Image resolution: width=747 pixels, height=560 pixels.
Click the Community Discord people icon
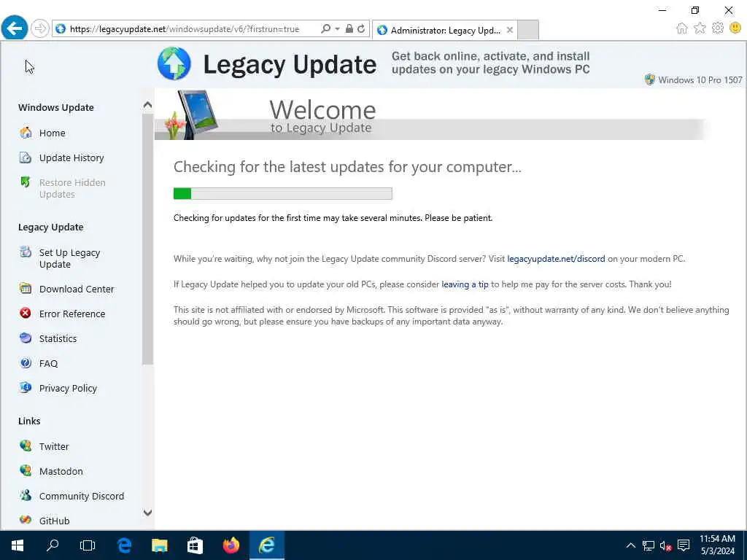click(x=26, y=495)
